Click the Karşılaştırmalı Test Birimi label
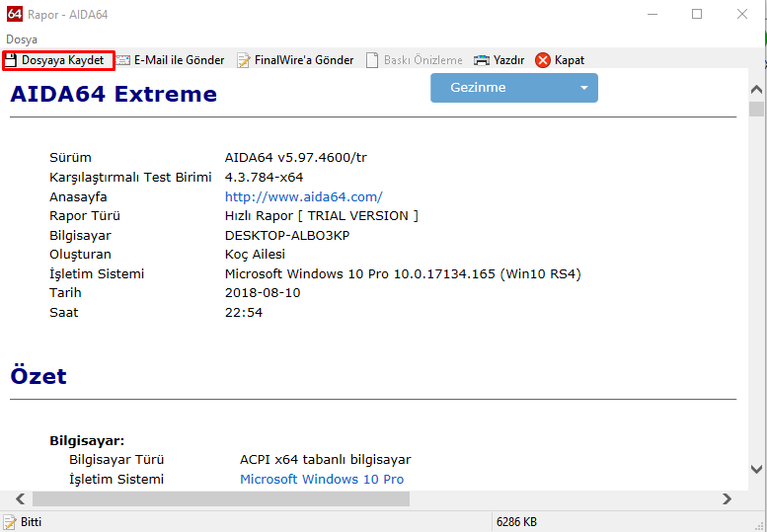Screen dimensions: 767x532 130,177
